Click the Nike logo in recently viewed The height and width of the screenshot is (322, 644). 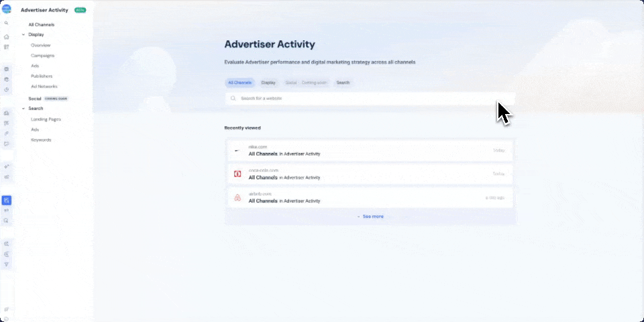tap(237, 151)
